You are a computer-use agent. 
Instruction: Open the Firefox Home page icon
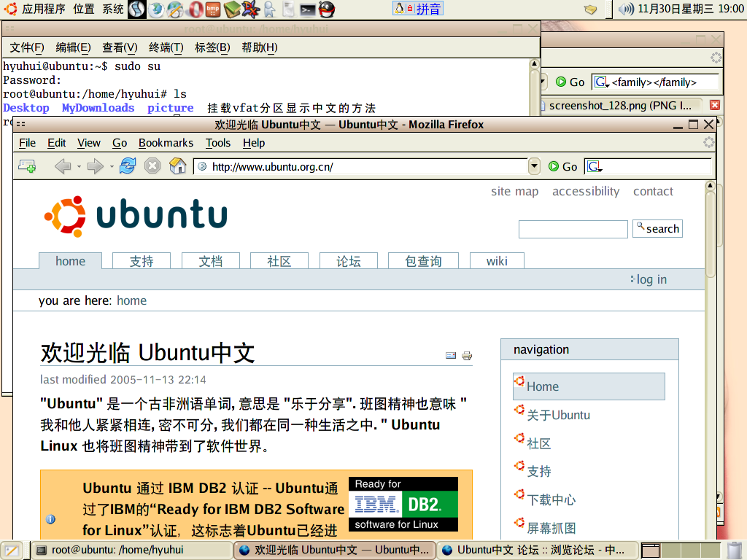[178, 166]
